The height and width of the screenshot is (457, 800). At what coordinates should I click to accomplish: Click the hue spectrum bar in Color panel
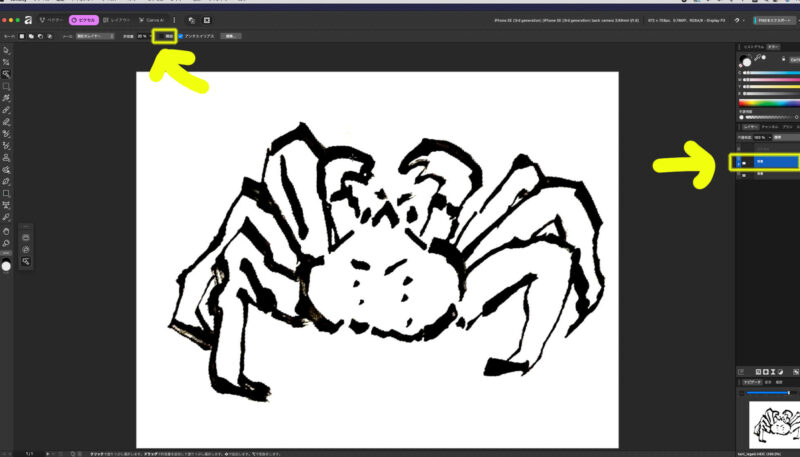(x=767, y=102)
